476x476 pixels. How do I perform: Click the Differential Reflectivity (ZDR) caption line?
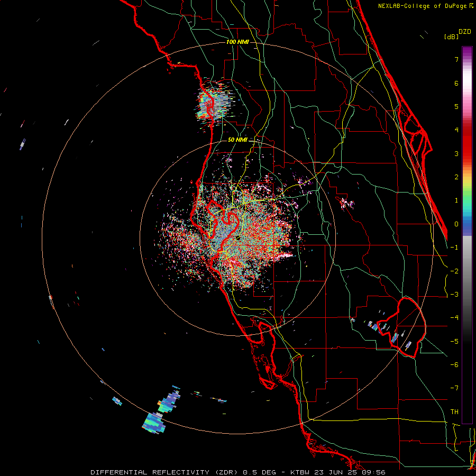pos(237,472)
